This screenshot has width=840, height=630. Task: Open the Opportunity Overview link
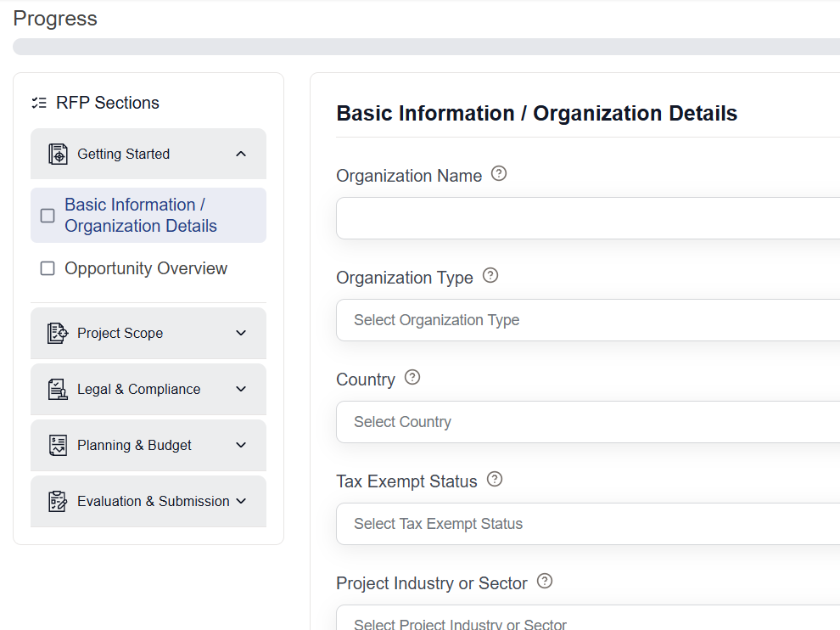[146, 268]
